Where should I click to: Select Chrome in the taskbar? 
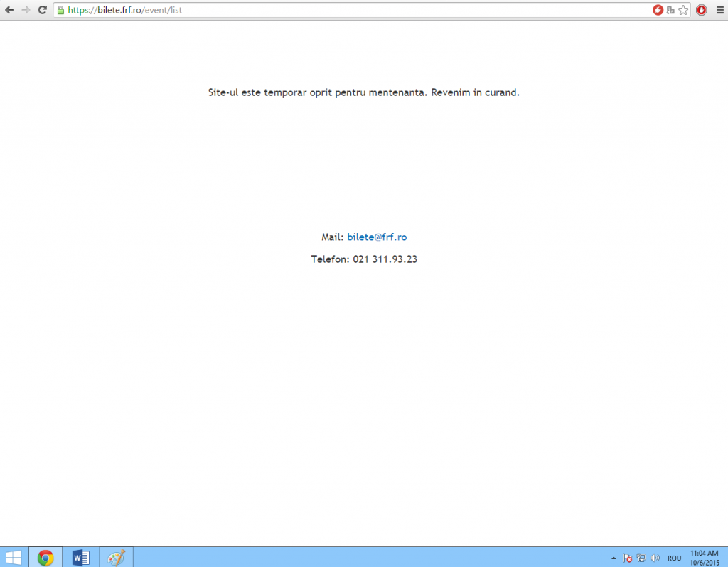[45, 557]
